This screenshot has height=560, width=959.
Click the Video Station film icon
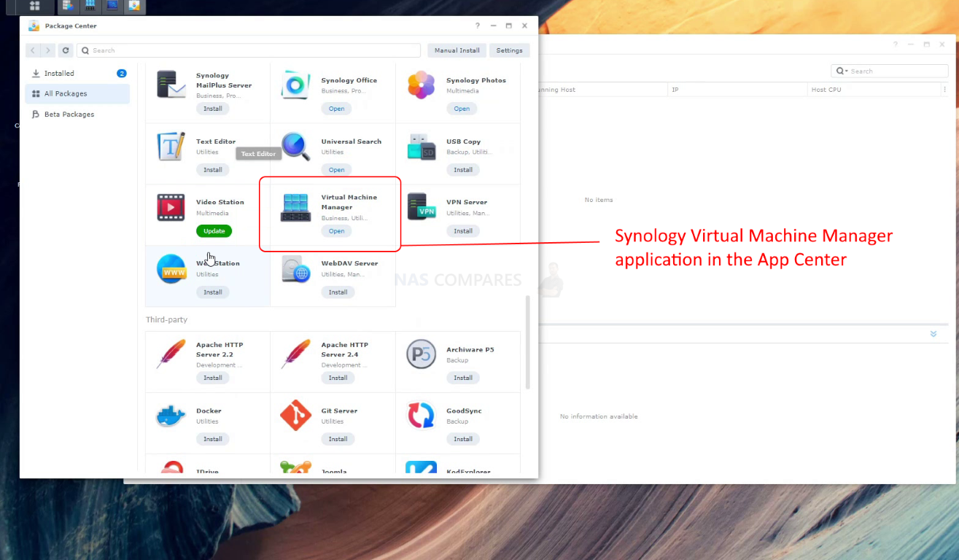pos(171,207)
